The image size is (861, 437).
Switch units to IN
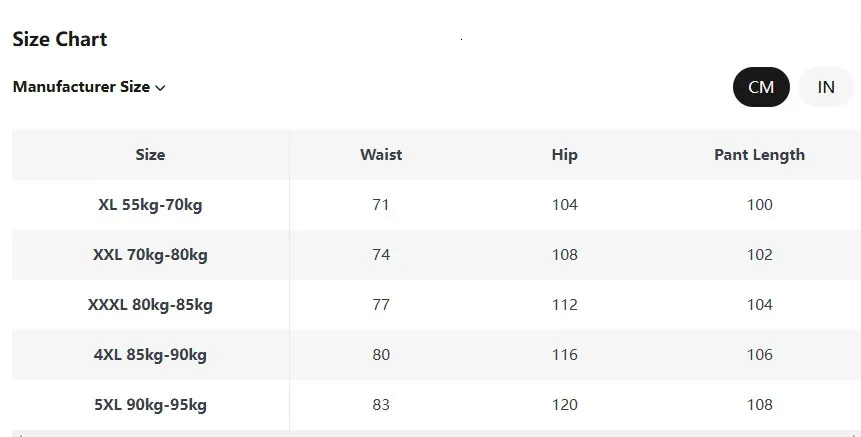pos(826,87)
